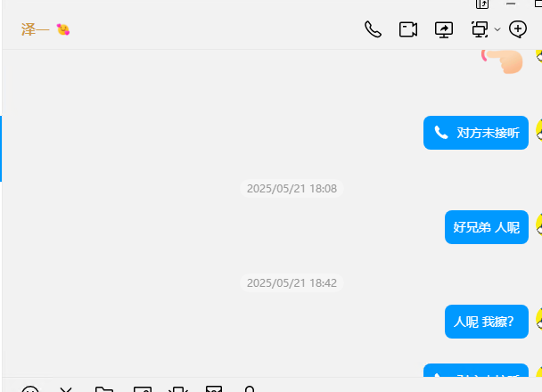
Task: Click the window shake icon
Action: click(x=178, y=389)
